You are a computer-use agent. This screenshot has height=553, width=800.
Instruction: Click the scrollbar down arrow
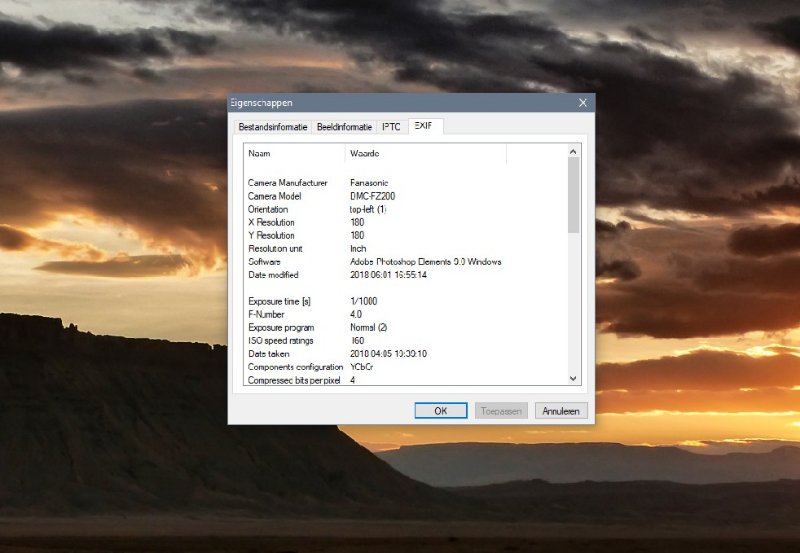[x=574, y=378]
